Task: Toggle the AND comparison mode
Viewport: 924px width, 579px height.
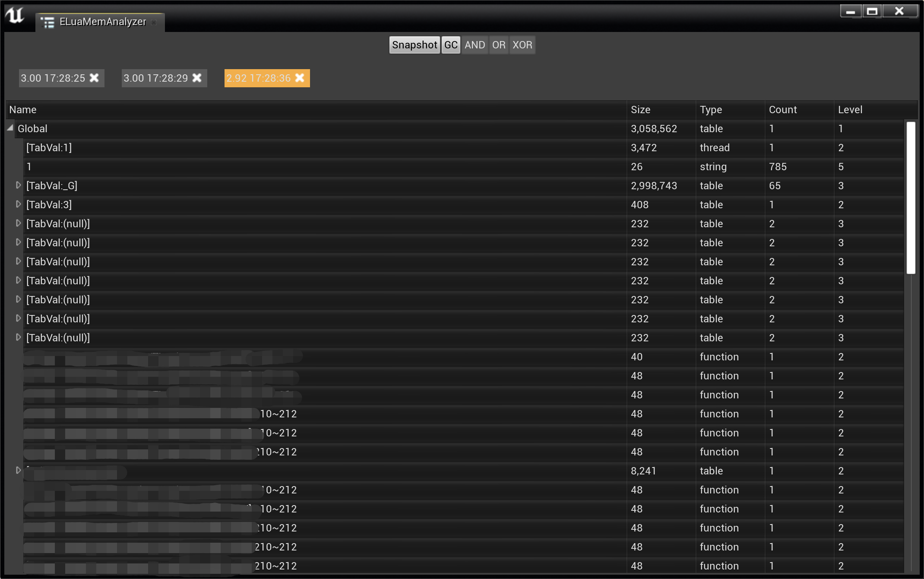Action: tap(475, 45)
